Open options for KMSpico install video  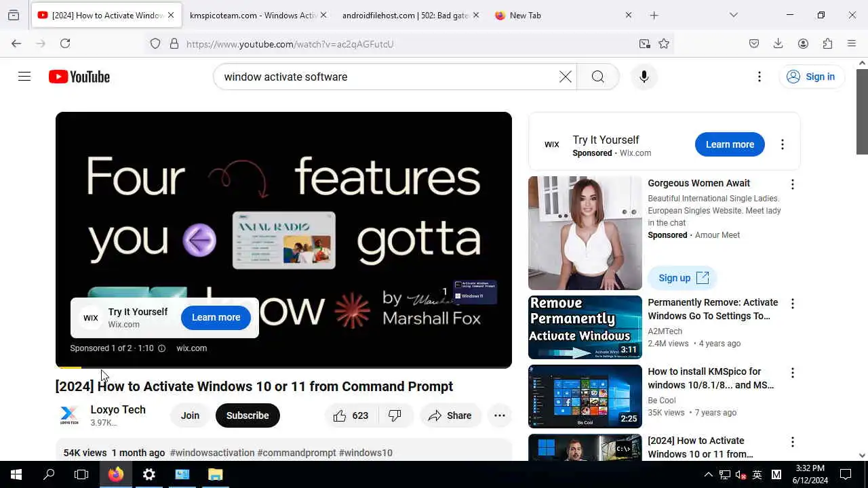pyautogui.click(x=792, y=373)
